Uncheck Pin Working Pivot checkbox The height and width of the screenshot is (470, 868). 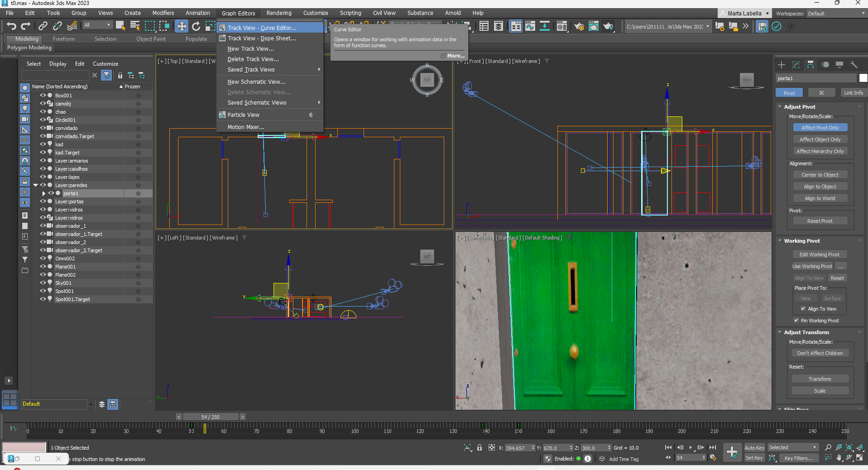pyautogui.click(x=796, y=321)
